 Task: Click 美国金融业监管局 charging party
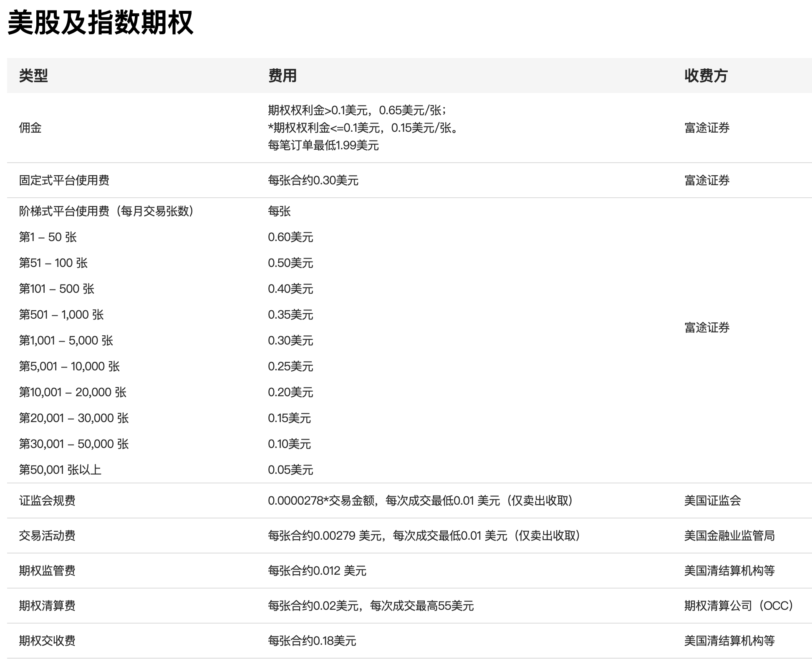[729, 536]
